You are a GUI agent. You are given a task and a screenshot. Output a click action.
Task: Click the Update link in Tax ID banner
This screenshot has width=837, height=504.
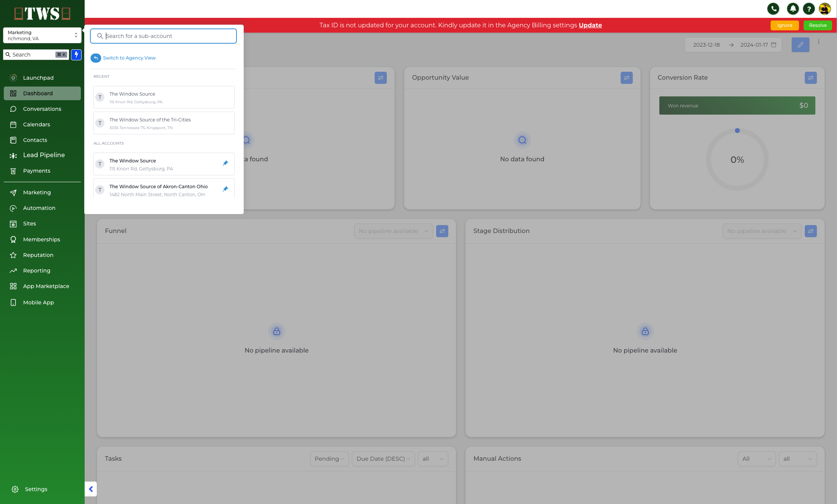pyautogui.click(x=590, y=25)
